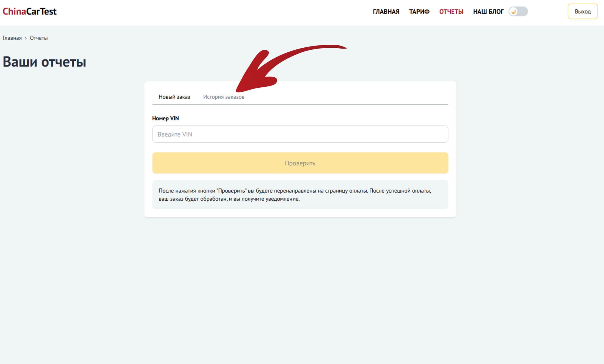The width and height of the screenshot is (604, 364).
Task: Click the yellow Проверить button
Action: pos(300,163)
